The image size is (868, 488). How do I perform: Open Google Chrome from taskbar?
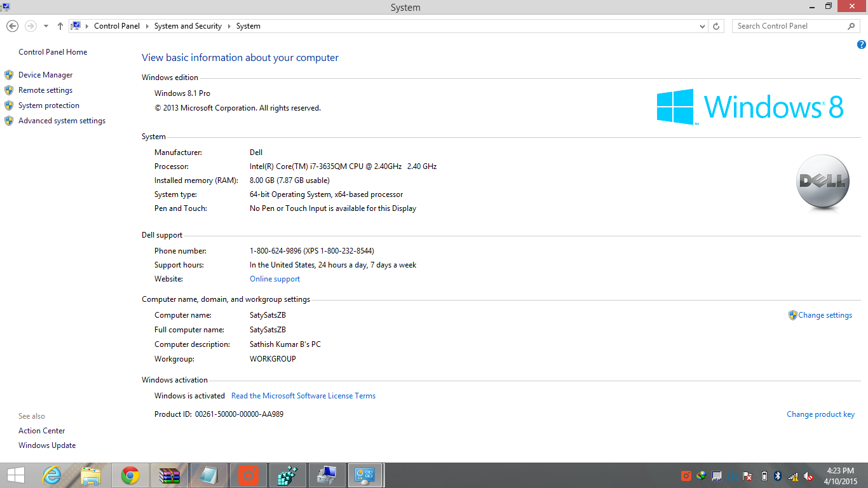[x=130, y=475]
